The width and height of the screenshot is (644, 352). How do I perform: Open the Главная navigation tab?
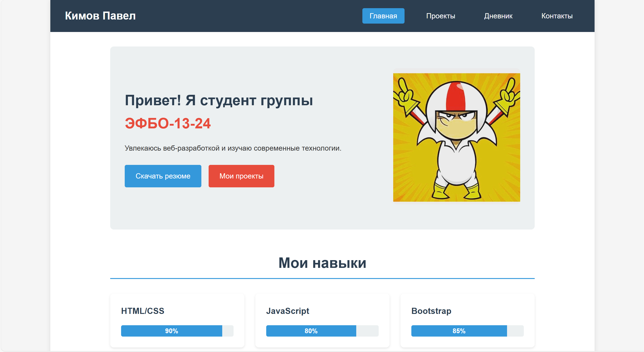pos(383,16)
